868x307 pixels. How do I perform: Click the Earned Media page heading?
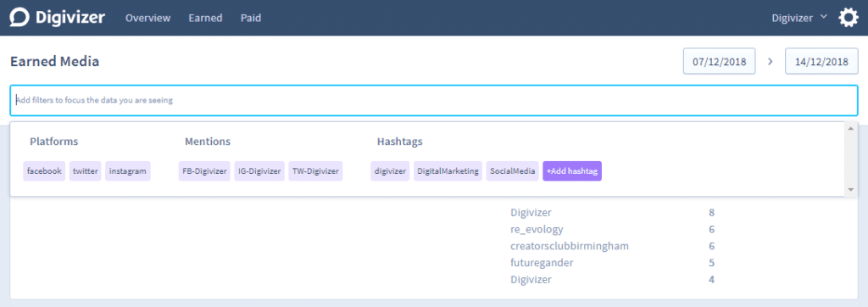55,62
